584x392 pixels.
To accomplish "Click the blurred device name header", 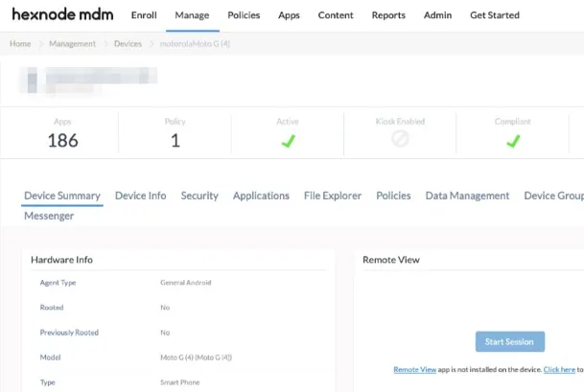I will 88,81.
